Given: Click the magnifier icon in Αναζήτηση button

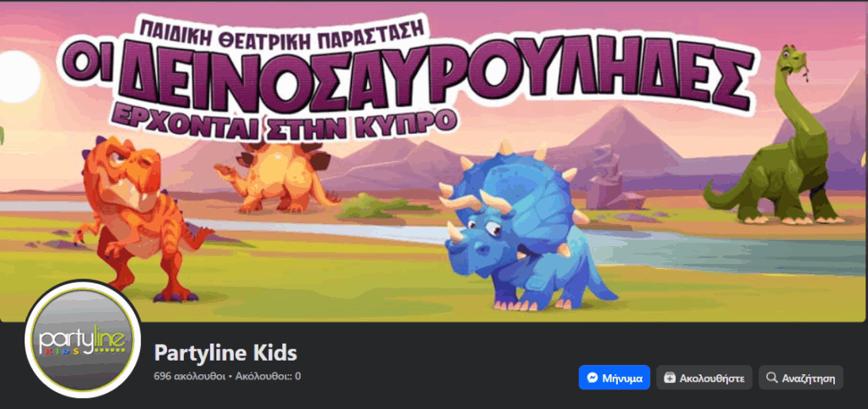Looking at the screenshot, I should [771, 378].
